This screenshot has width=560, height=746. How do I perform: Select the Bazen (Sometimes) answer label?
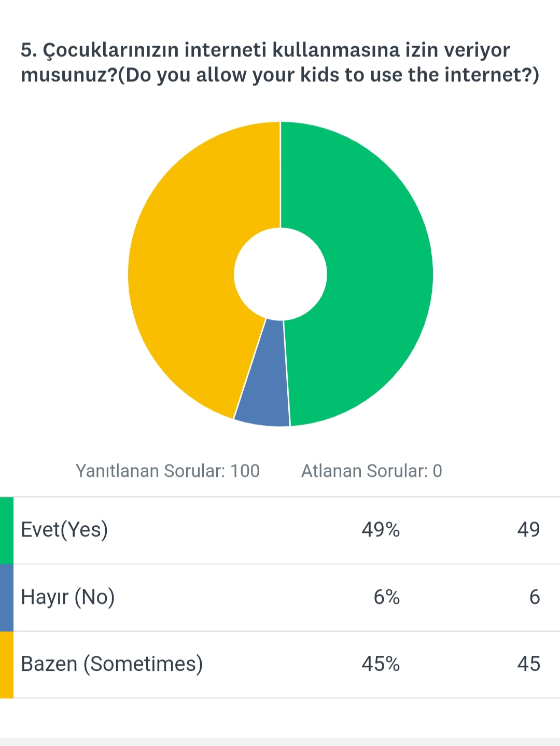[x=111, y=664]
